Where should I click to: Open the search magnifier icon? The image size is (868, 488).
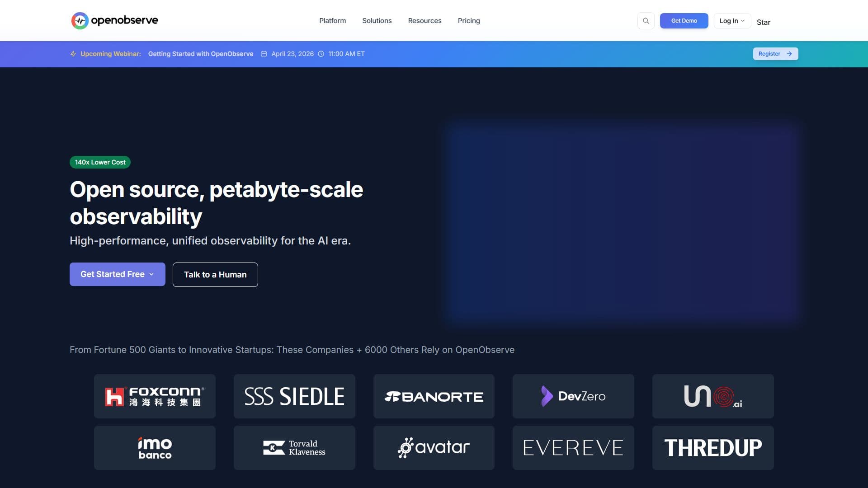pyautogui.click(x=646, y=21)
